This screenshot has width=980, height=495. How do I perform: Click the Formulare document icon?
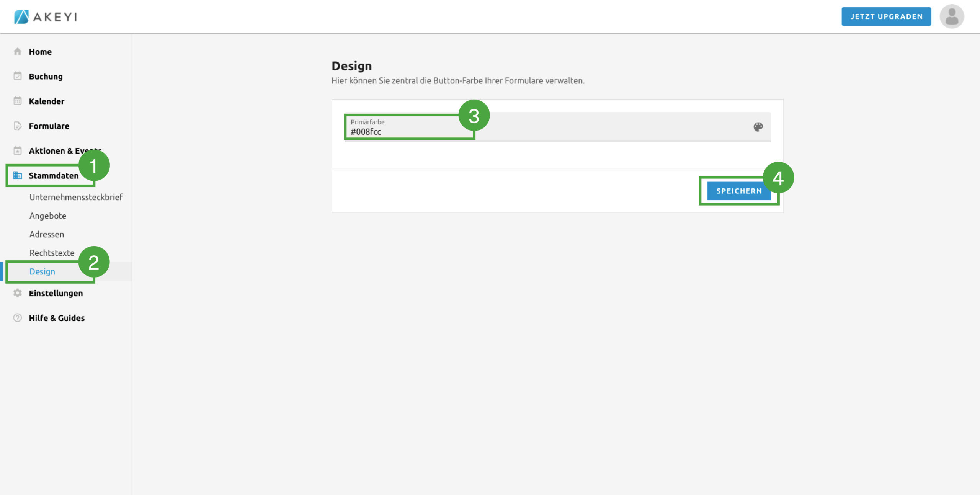coord(18,126)
